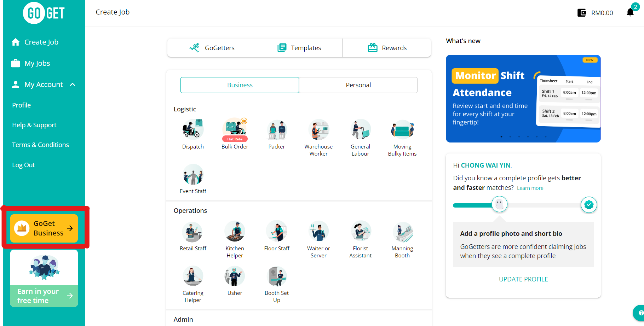The image size is (644, 326).
Task: Click the GoGet logo
Action: (x=44, y=13)
